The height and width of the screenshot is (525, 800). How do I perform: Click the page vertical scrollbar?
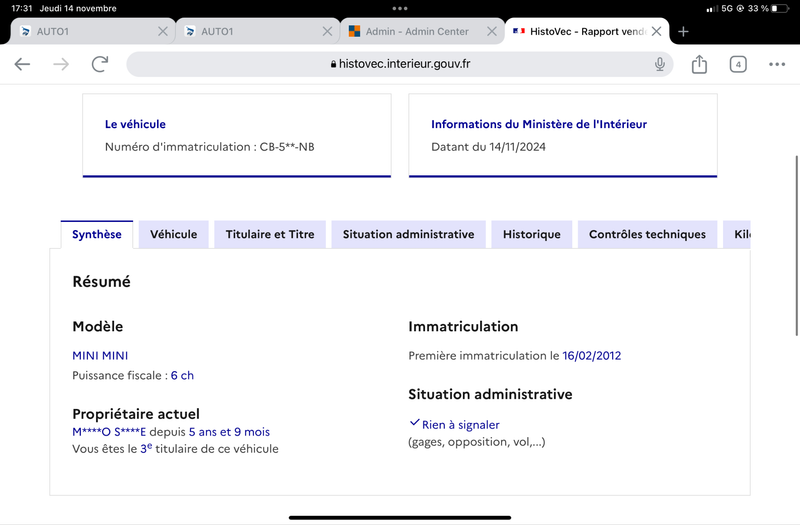[796, 245]
